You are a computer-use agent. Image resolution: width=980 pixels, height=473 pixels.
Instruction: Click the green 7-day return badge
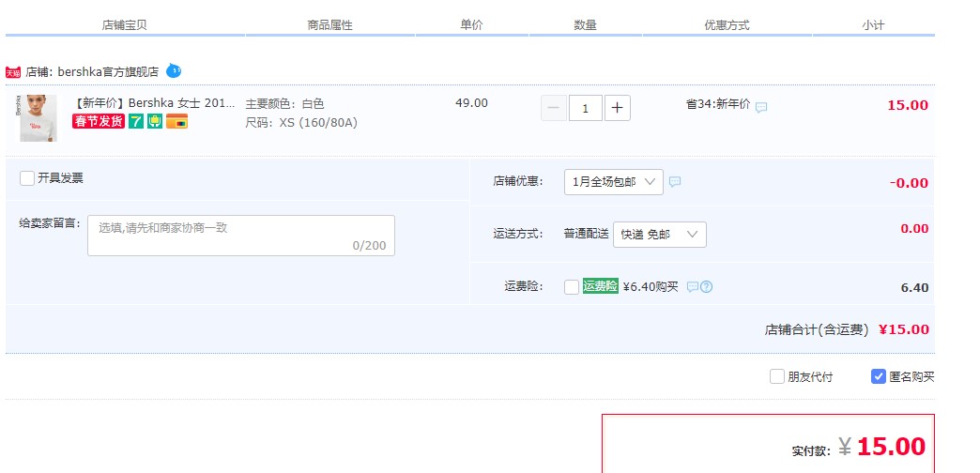point(136,121)
